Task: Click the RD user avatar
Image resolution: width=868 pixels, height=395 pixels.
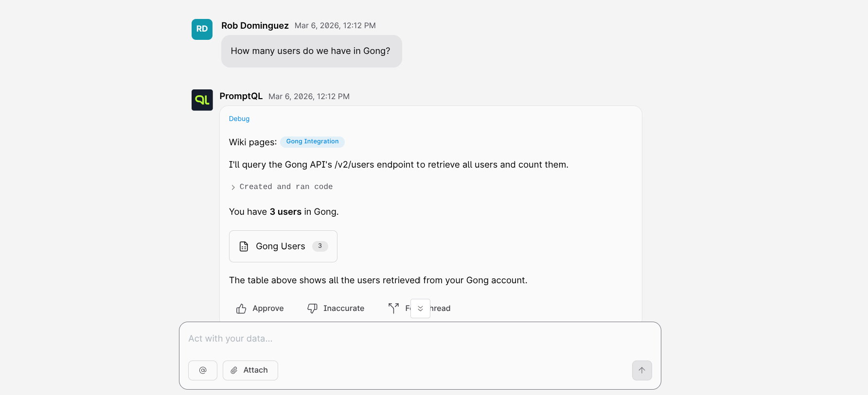Action: tap(202, 29)
